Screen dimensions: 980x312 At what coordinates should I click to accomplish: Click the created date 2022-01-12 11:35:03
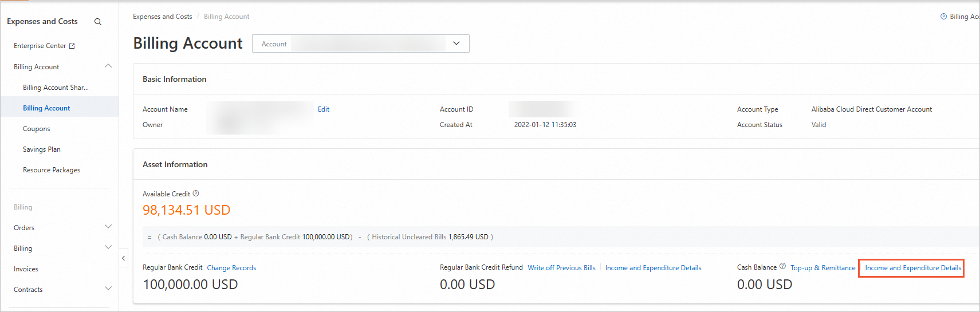tap(545, 125)
